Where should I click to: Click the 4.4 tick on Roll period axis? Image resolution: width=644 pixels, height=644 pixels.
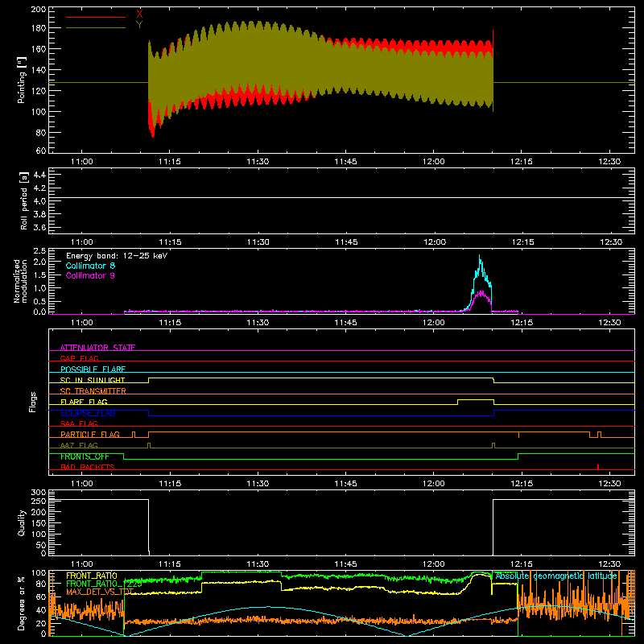coord(39,175)
